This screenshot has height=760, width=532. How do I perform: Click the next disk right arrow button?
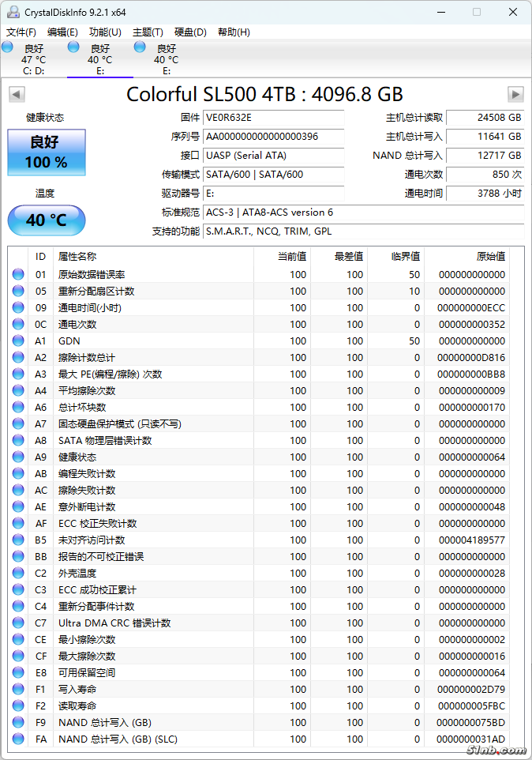(x=515, y=95)
